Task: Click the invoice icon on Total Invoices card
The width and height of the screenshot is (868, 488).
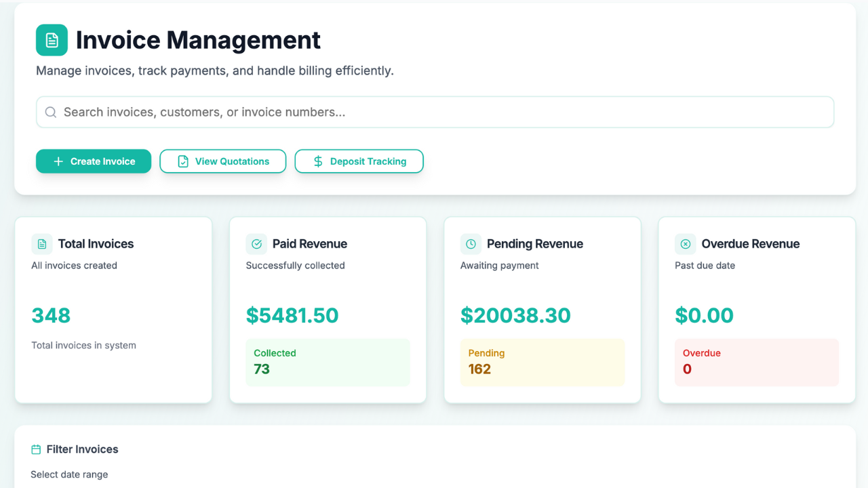Action: (42, 243)
